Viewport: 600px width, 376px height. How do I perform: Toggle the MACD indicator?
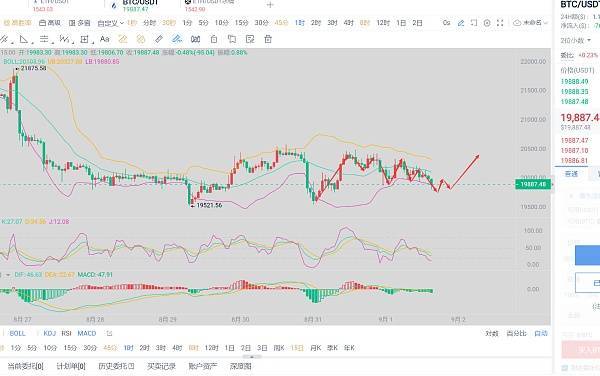(x=87, y=334)
